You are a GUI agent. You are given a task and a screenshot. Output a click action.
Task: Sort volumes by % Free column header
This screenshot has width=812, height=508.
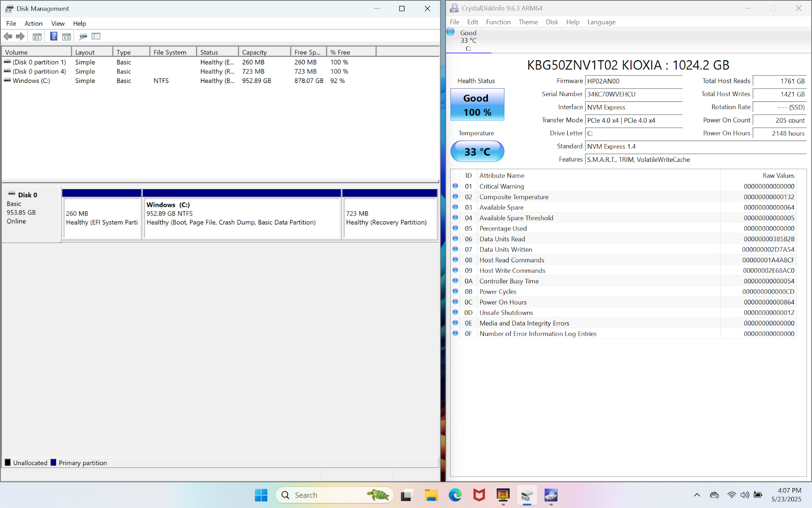(x=351, y=52)
